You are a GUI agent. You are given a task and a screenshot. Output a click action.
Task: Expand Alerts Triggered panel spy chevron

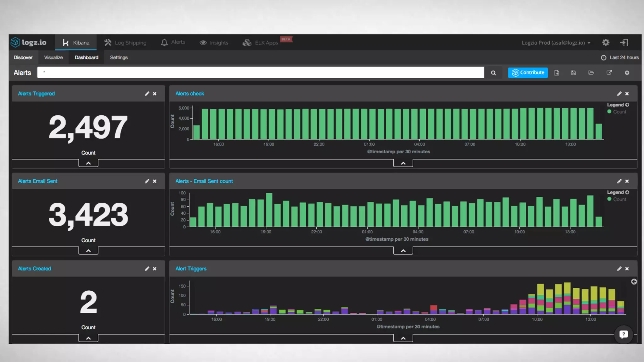point(88,163)
